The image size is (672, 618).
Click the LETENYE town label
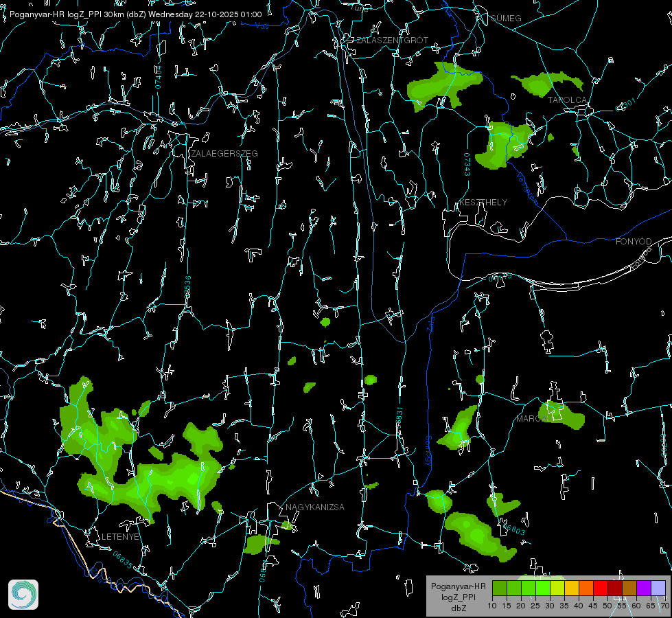(x=120, y=537)
